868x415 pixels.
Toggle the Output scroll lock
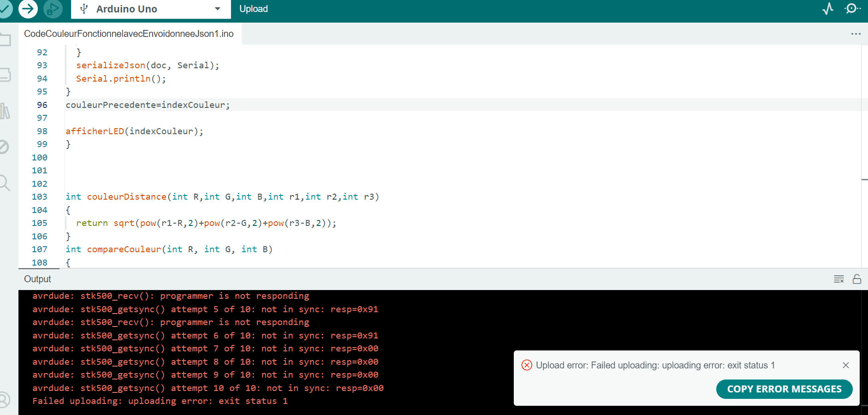857,279
